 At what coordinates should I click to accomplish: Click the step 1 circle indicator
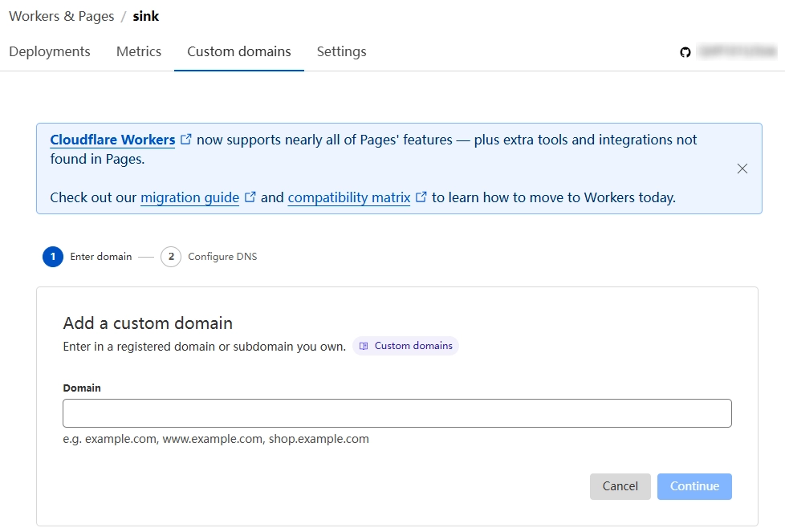[x=53, y=257]
